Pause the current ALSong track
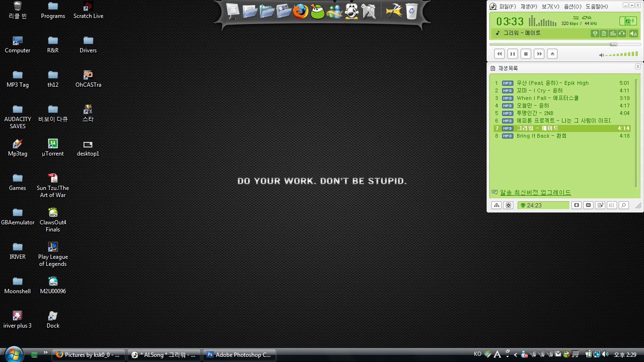The width and height of the screenshot is (644, 362). pos(513,54)
